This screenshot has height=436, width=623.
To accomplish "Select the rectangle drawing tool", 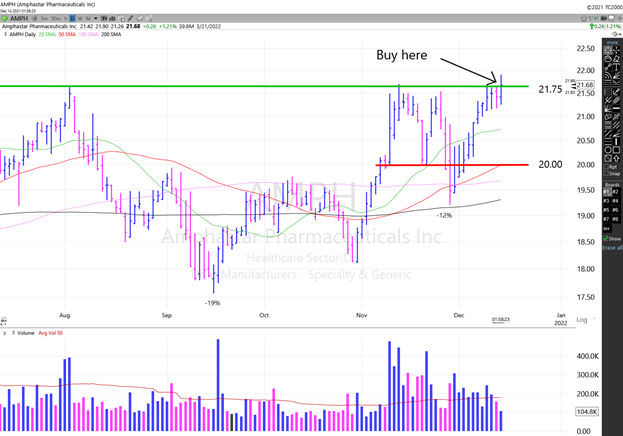I will tap(617, 150).
